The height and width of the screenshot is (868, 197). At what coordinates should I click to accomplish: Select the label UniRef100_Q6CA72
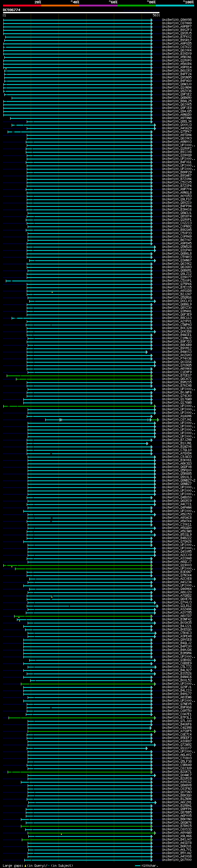(x=177, y=379)
